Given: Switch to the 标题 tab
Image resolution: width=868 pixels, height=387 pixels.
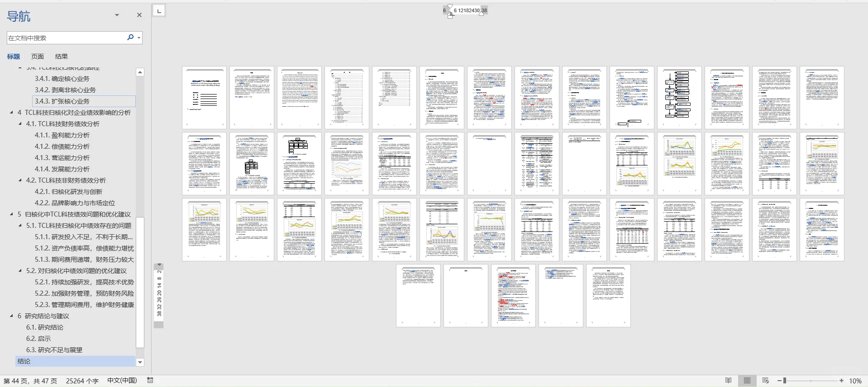Looking at the screenshot, I should pyautogui.click(x=14, y=57).
